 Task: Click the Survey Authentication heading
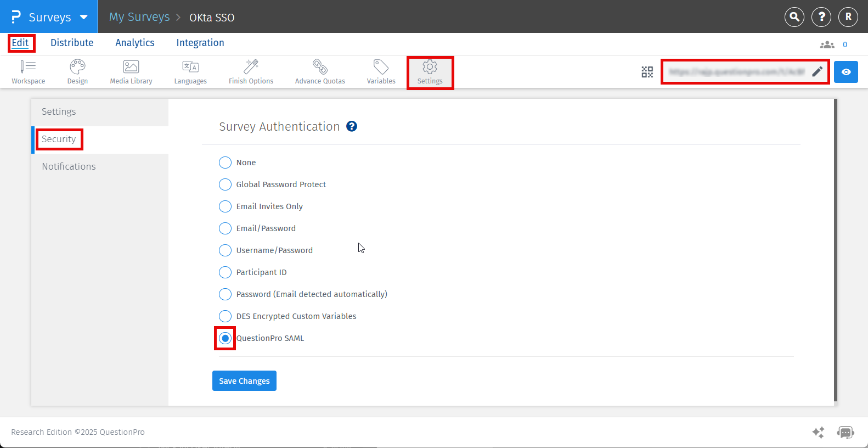click(x=279, y=127)
